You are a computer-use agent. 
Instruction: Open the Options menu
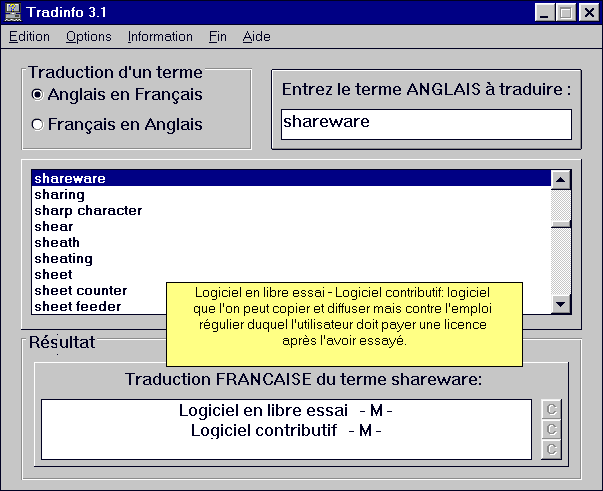tap(89, 37)
